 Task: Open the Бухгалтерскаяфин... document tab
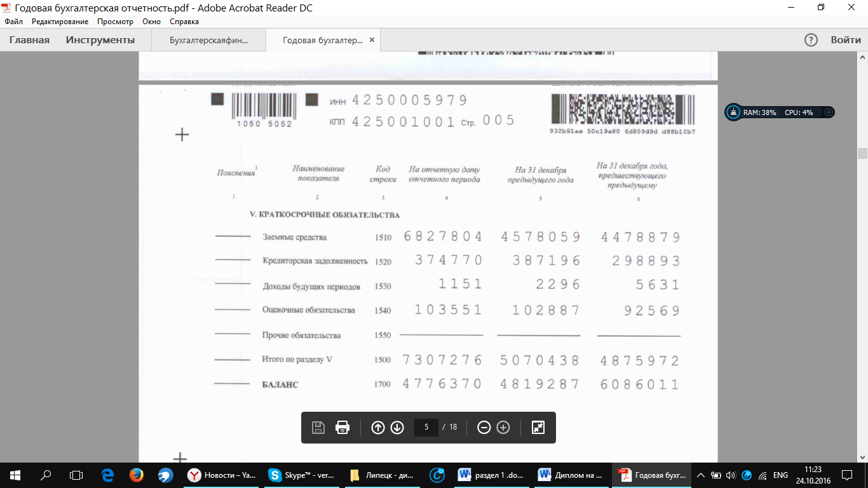(209, 40)
